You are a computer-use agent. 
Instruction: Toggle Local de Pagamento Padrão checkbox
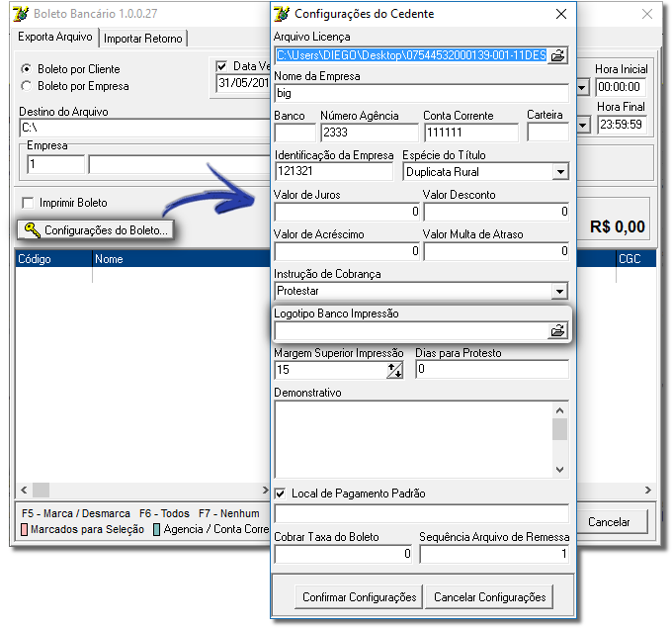pos(281,493)
